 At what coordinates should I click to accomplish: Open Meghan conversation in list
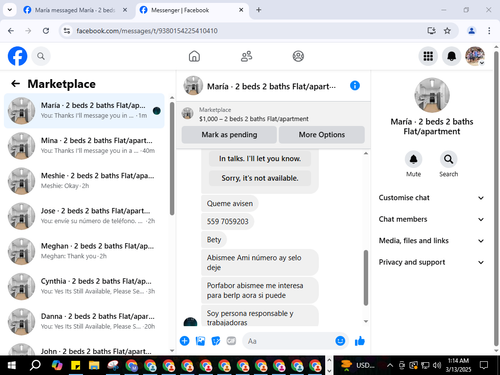(x=84, y=251)
